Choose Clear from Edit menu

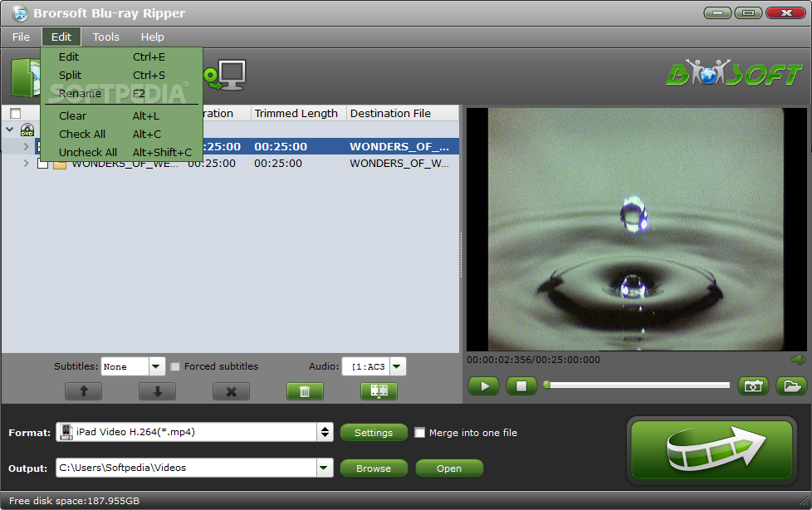pyautogui.click(x=122, y=116)
